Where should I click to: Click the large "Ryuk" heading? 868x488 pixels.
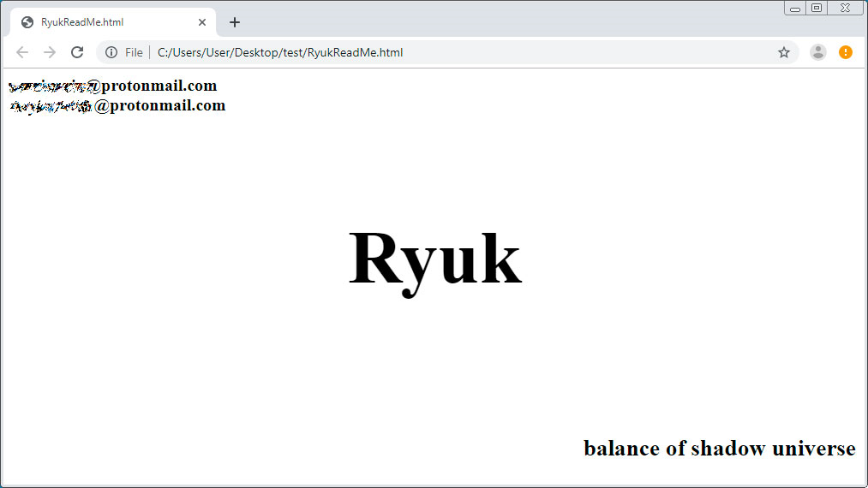click(434, 259)
